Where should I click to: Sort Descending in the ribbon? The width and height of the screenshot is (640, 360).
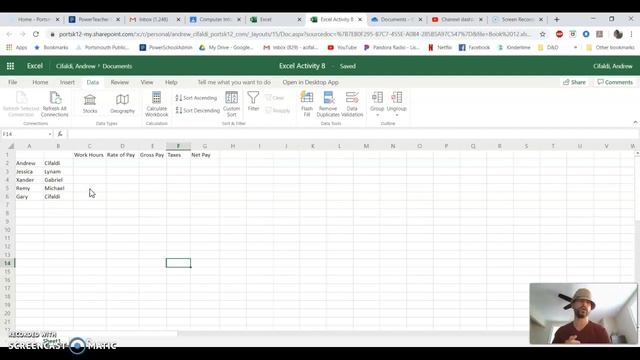(x=198, y=110)
